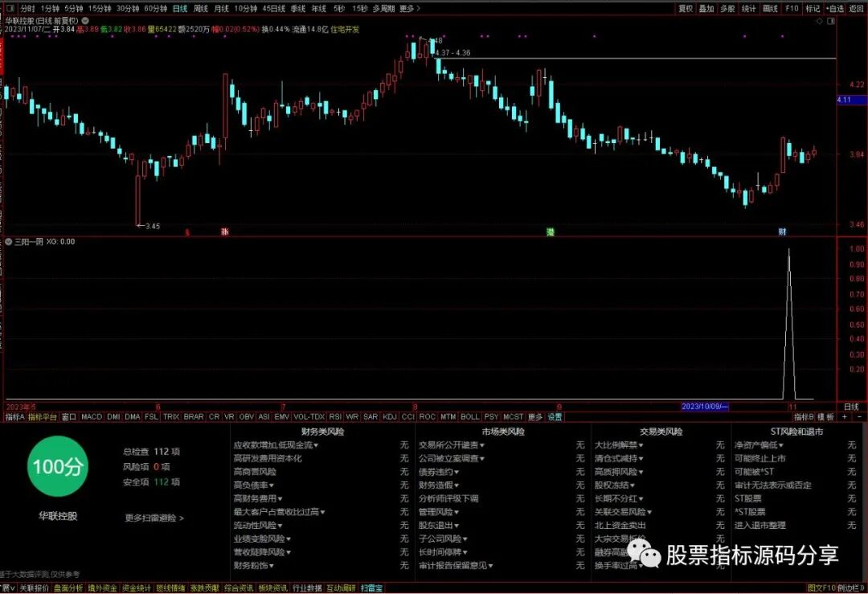The height and width of the screenshot is (594, 868).
Task: Select the 60分钟 period
Action: (156, 8)
